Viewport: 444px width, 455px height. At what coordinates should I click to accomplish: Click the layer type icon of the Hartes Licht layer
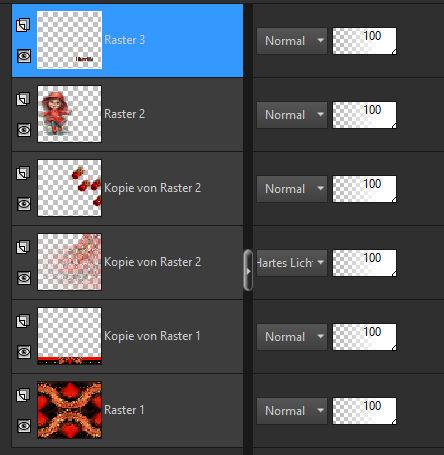pos(23,247)
